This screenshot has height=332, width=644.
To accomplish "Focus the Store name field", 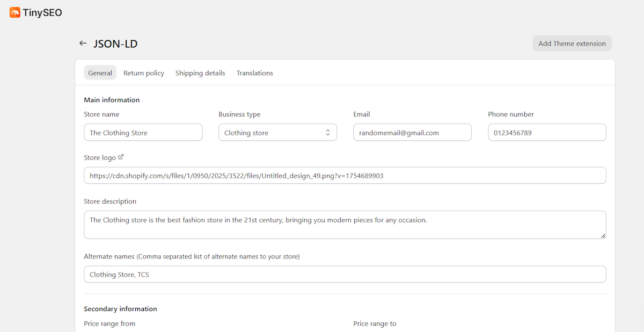I will click(143, 133).
